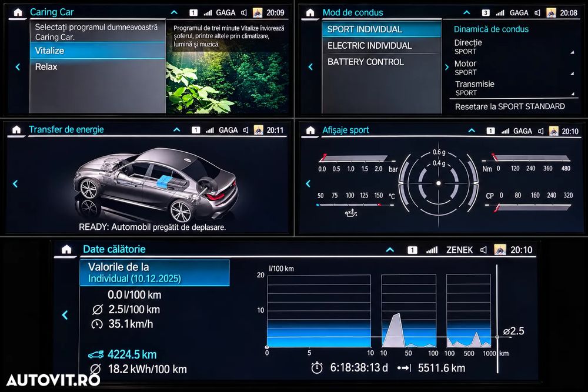Tap the Date călătorie title
This screenshot has width=588, height=392.
[115, 249]
